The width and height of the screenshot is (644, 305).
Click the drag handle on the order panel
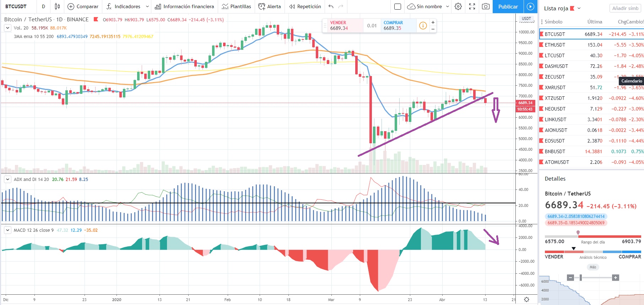point(325,25)
